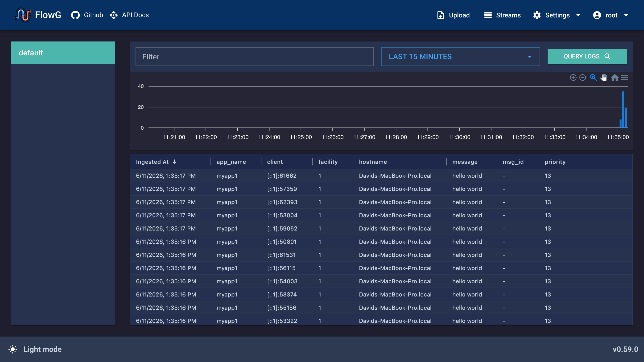Viewport: 644px width, 362px height.
Task: Click the Upload file icon
Action: tap(441, 15)
